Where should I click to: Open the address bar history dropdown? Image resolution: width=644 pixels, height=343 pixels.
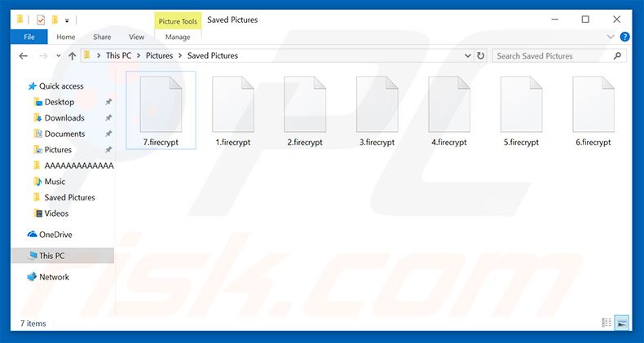[467, 55]
